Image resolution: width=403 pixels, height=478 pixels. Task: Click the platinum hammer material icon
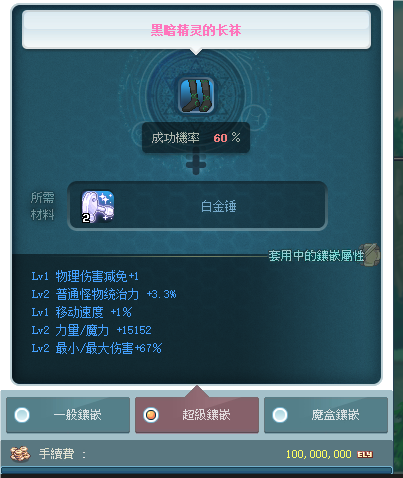pos(98,207)
